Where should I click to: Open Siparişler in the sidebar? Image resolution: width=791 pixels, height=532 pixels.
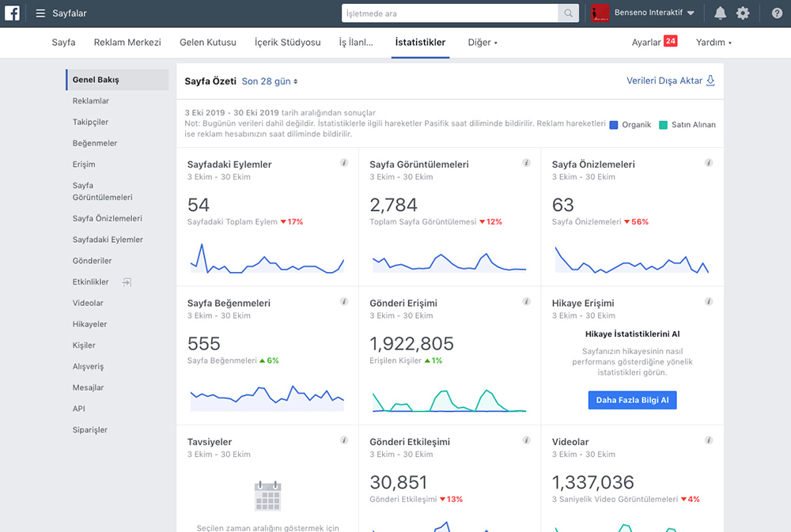point(90,430)
